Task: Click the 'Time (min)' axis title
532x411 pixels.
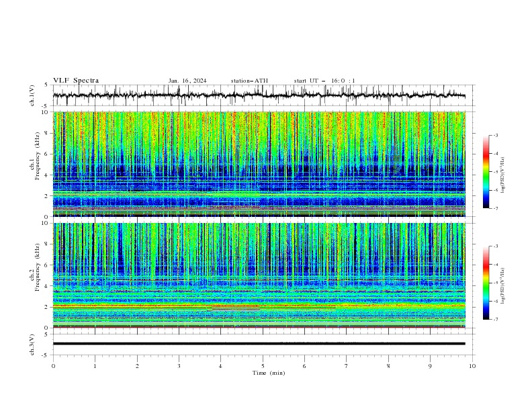Action: (x=269, y=373)
